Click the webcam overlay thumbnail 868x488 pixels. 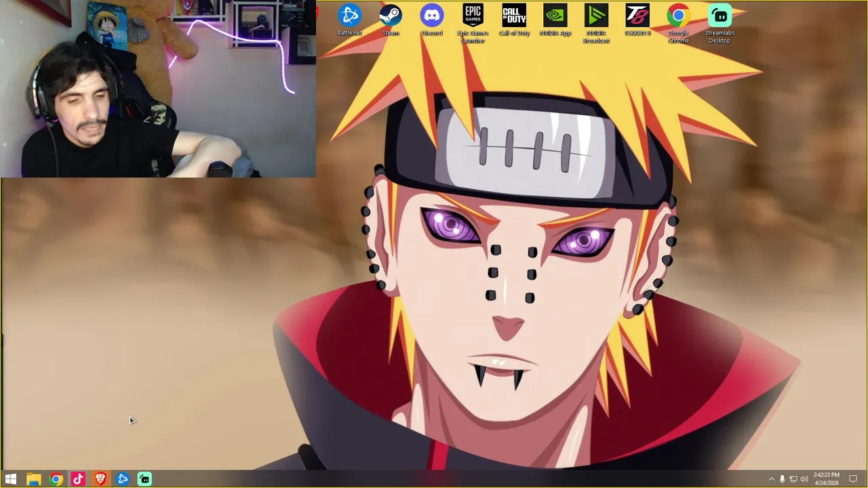158,89
